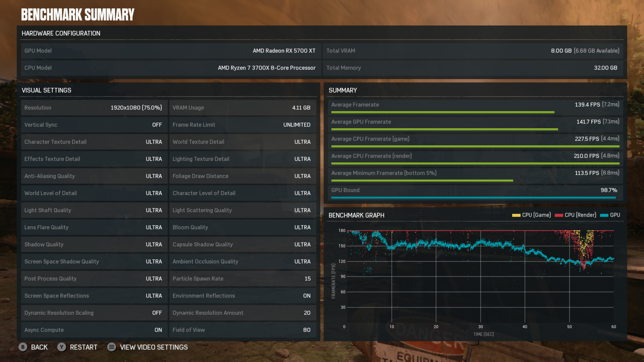Select Bloom Quality row
Image resolution: width=644 pixels, height=362 pixels.
tap(243, 227)
